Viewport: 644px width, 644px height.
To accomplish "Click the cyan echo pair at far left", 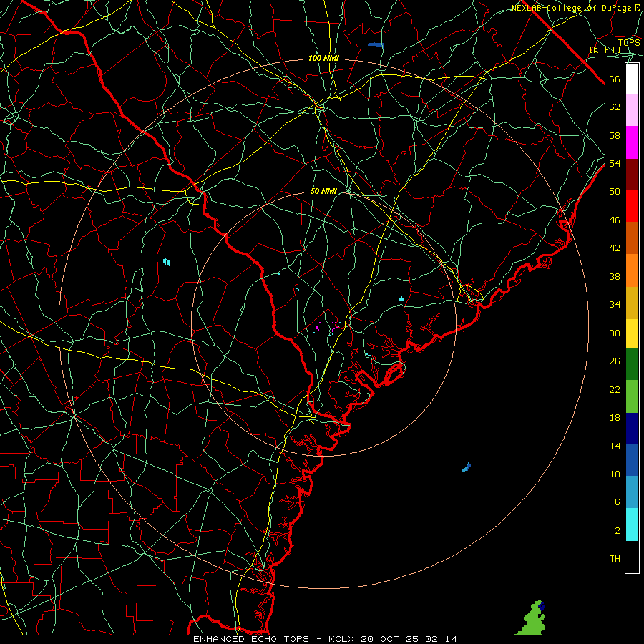I will pos(167,262).
